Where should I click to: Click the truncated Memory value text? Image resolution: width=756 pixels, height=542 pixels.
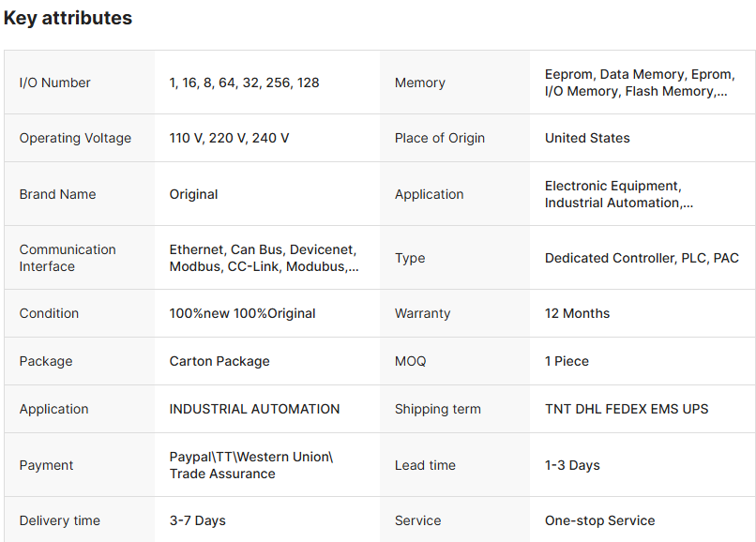[638, 83]
